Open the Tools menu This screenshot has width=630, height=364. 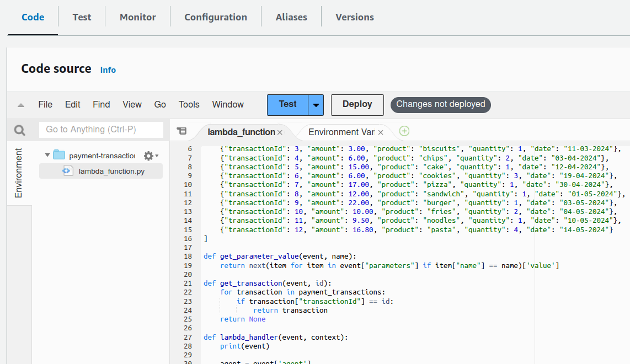pyautogui.click(x=189, y=104)
